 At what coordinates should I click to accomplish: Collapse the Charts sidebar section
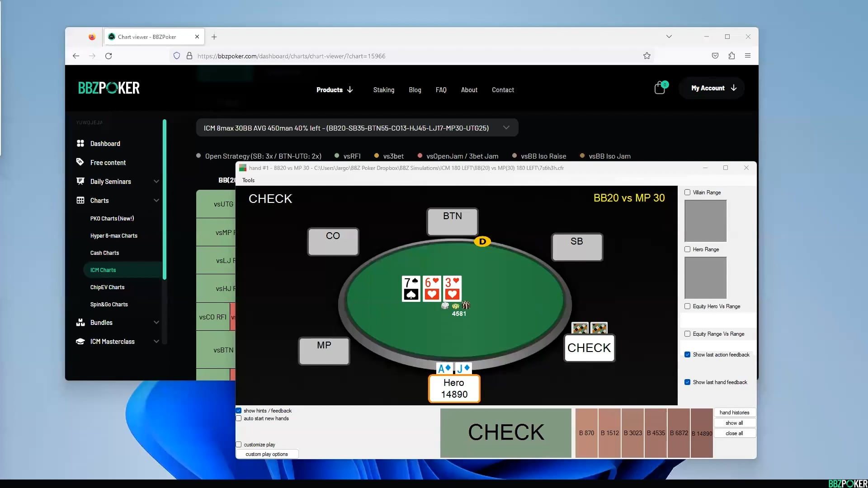click(156, 200)
